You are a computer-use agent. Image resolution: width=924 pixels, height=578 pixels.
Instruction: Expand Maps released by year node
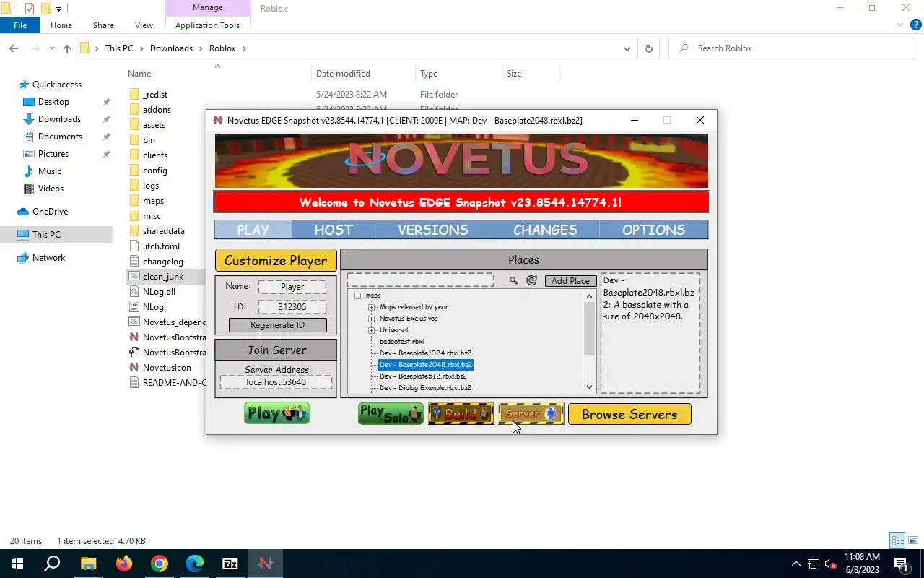pos(371,307)
